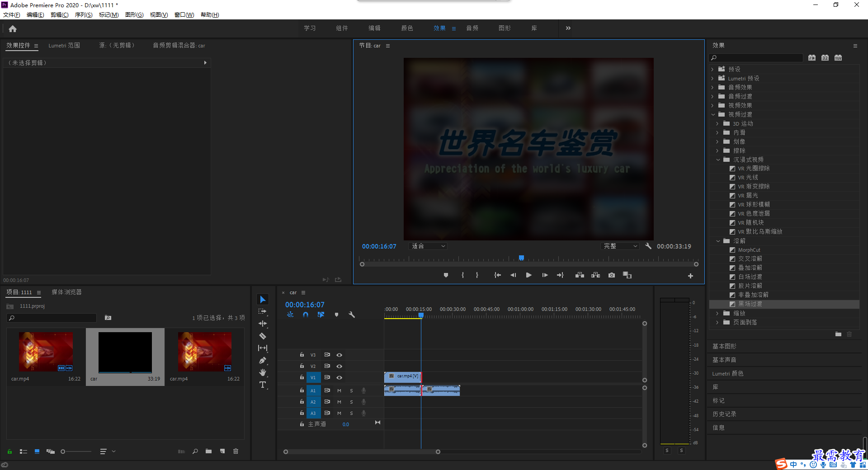
Task: Add marker in program monitor
Action: pos(446,275)
